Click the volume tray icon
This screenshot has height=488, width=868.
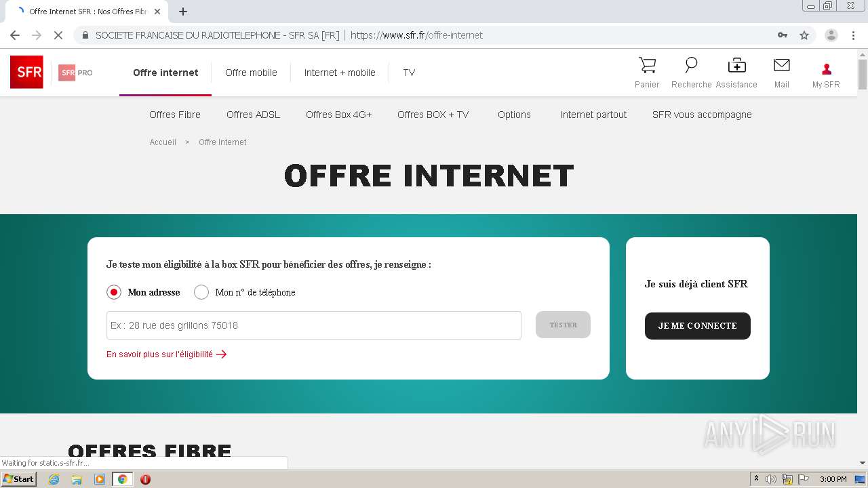771,479
